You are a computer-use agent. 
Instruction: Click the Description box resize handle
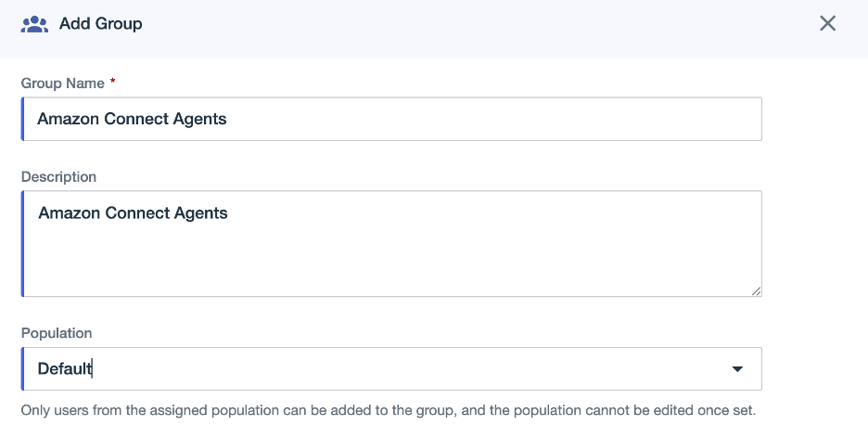point(757,290)
